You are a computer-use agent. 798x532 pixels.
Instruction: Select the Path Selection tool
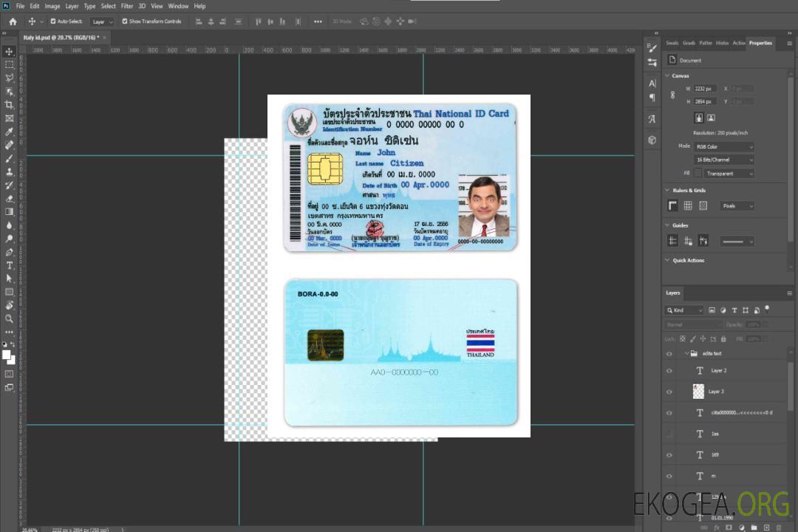pyautogui.click(x=9, y=279)
